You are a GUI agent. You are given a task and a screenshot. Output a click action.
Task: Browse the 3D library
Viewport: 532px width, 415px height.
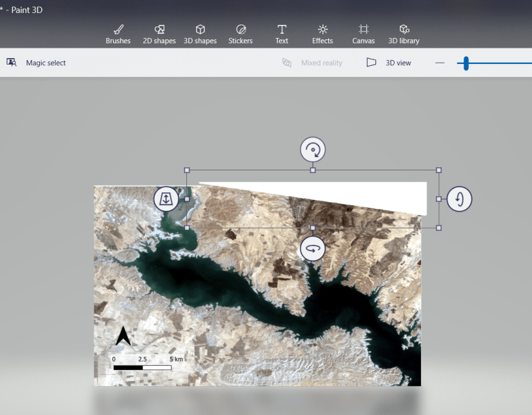pos(404,32)
